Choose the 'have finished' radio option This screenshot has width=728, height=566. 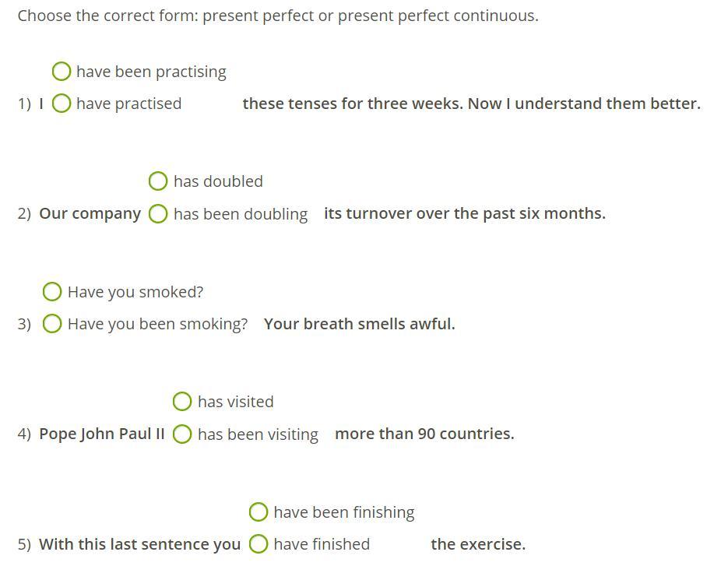(x=258, y=543)
